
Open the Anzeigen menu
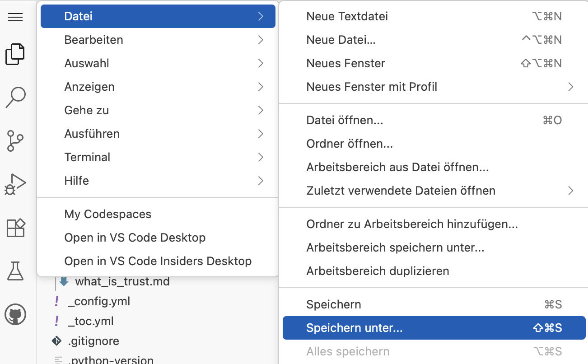click(x=158, y=87)
